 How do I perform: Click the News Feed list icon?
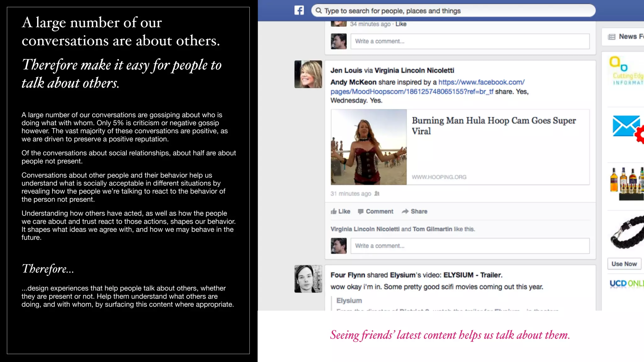pyautogui.click(x=612, y=37)
